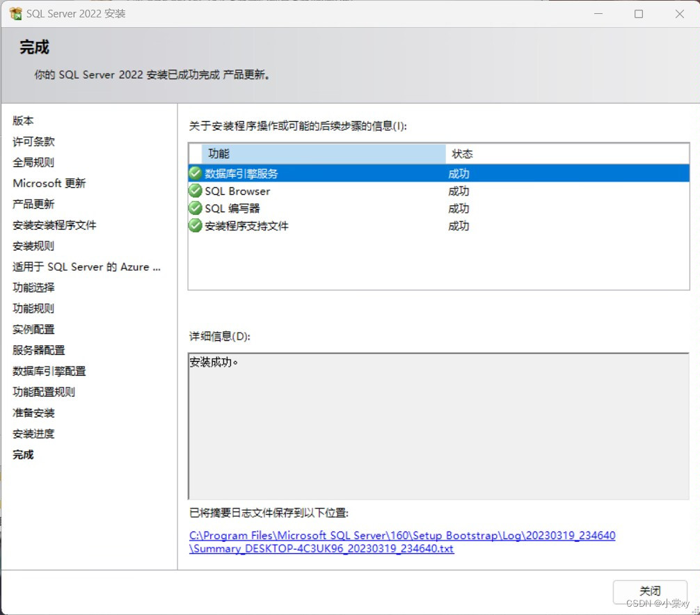700x615 pixels.
Task: Click the 服务器配置 step in sidebar
Action: tap(39, 350)
